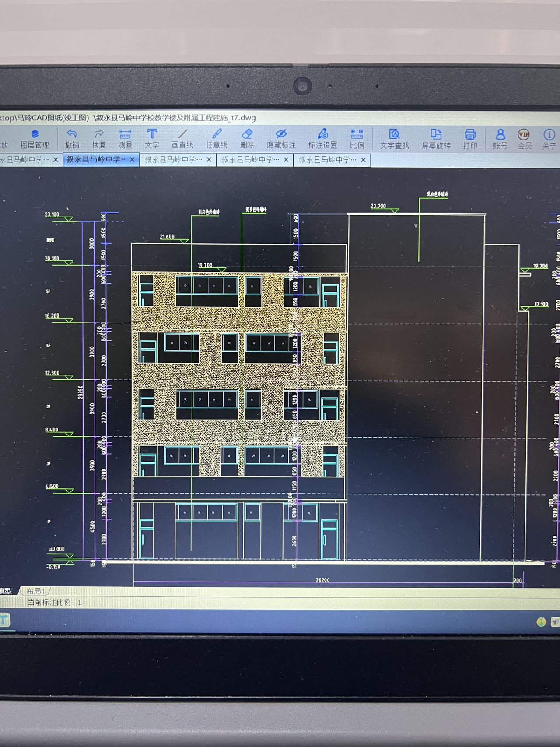This screenshot has width=560, height=747.
Task: Click the round yellow-green tray icon
Action: pos(541,622)
